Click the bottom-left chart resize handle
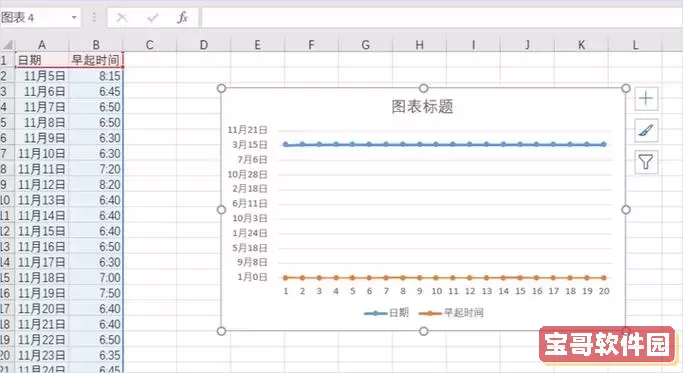The image size is (683, 373). pyautogui.click(x=221, y=331)
